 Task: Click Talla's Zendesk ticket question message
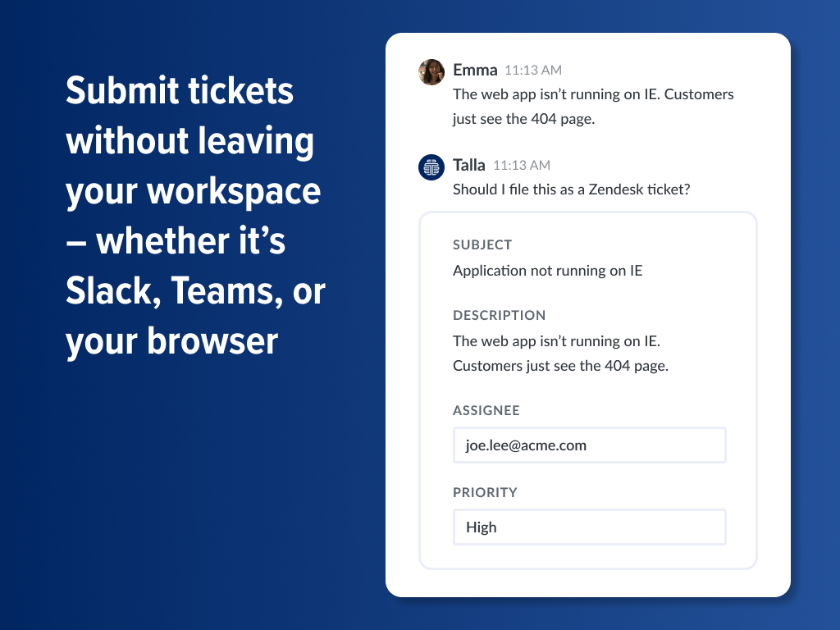(572, 189)
